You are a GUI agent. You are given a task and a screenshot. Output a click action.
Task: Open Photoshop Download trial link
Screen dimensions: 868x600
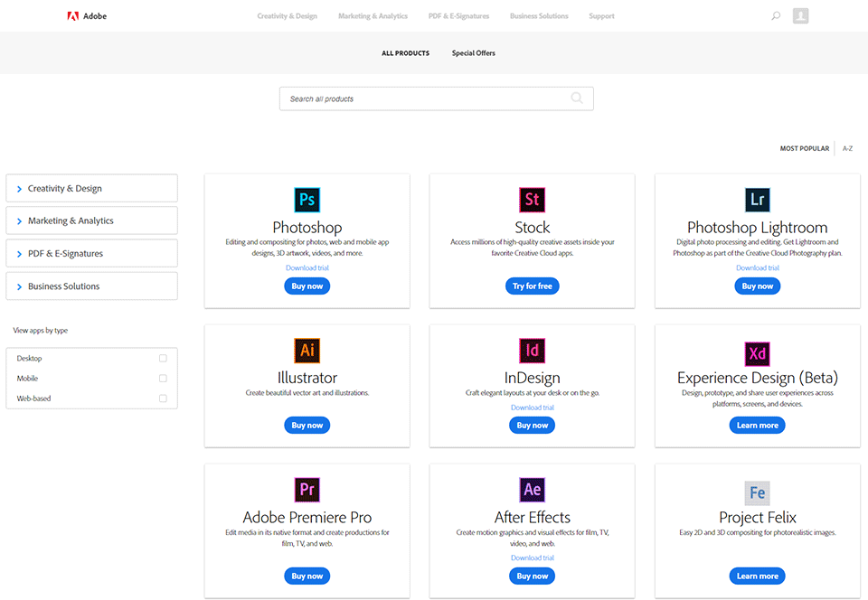[307, 267]
